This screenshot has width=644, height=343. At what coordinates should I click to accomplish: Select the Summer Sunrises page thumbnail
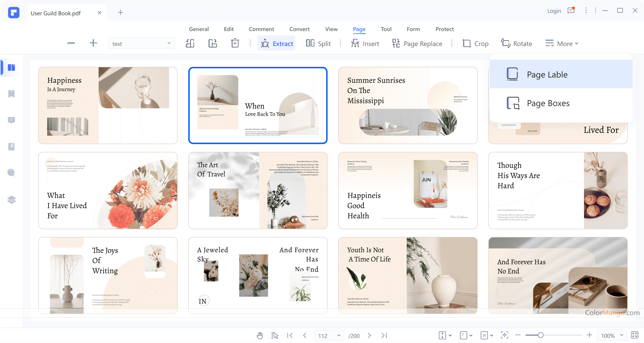[x=407, y=105]
